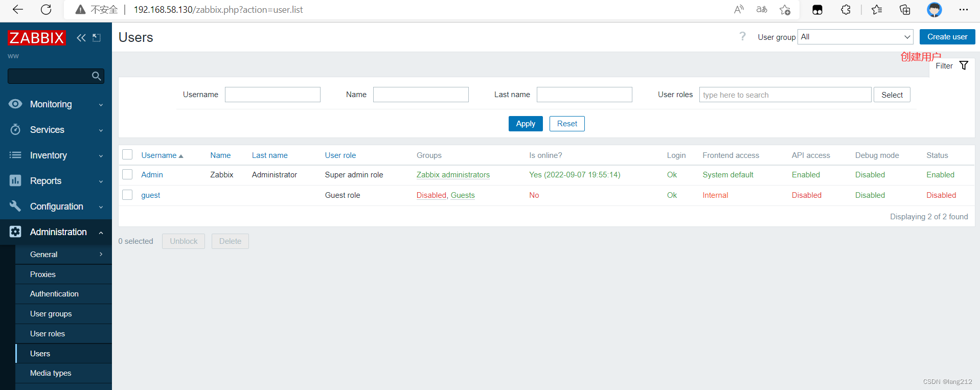The width and height of the screenshot is (980, 390).
Task: Open the User groups menu item
Action: click(51, 314)
